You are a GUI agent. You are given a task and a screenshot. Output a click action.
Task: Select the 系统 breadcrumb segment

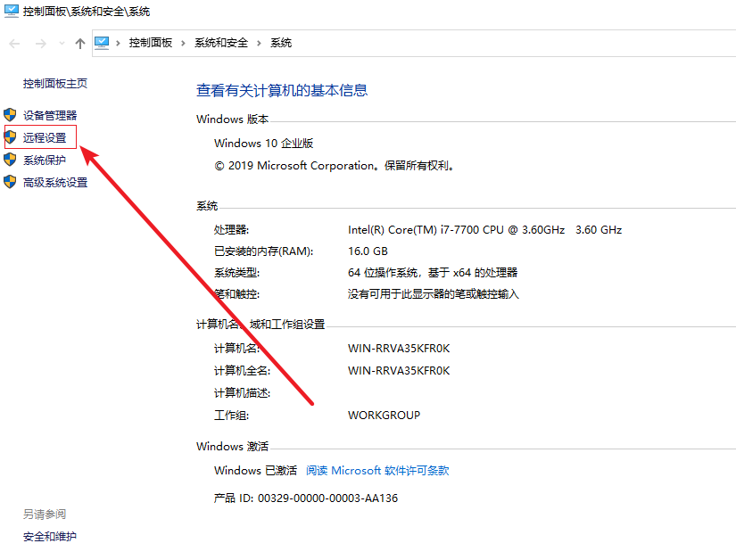[x=281, y=43]
